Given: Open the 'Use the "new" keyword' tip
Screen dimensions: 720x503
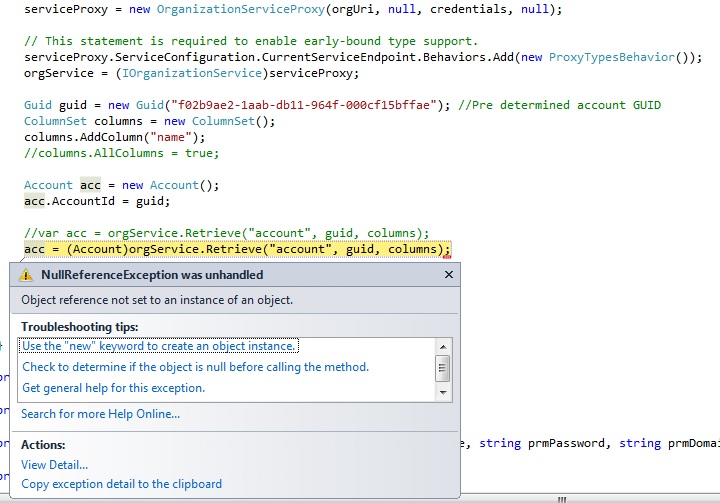Looking at the screenshot, I should pos(158,346).
